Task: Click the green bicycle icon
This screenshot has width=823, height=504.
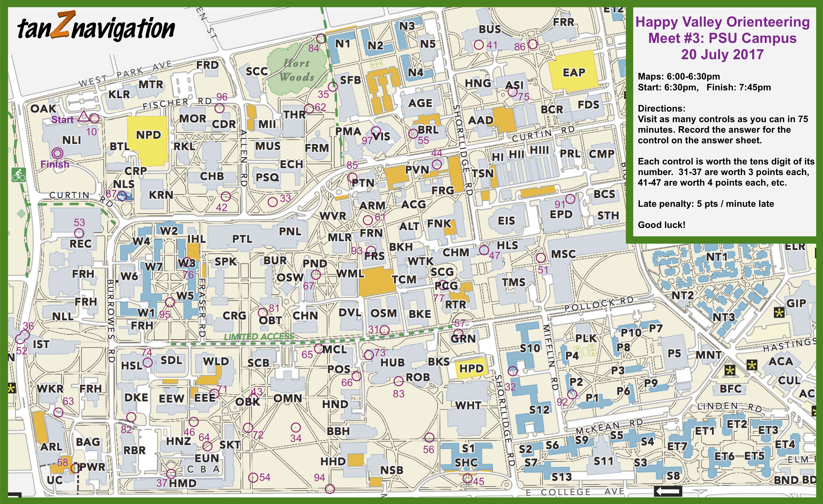Action: click(x=19, y=174)
